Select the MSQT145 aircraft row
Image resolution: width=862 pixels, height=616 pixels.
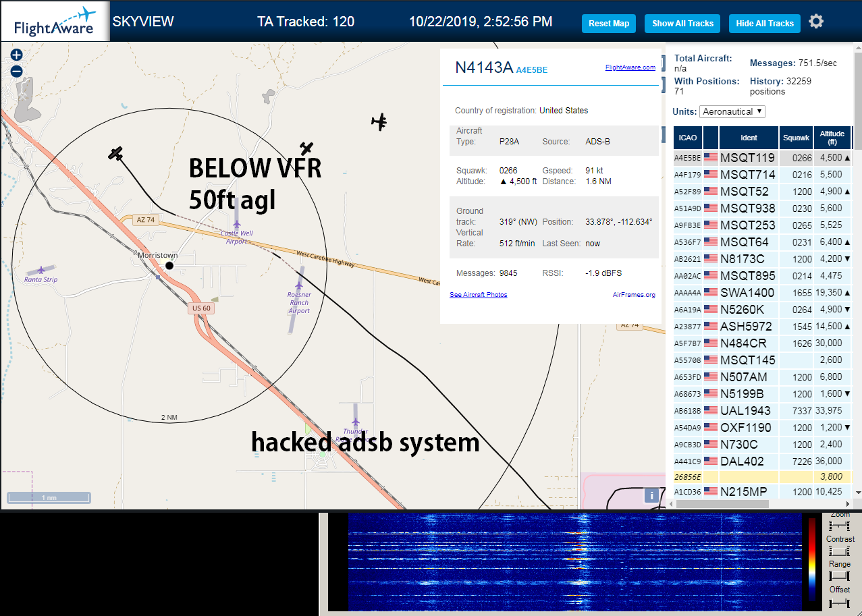(x=763, y=360)
